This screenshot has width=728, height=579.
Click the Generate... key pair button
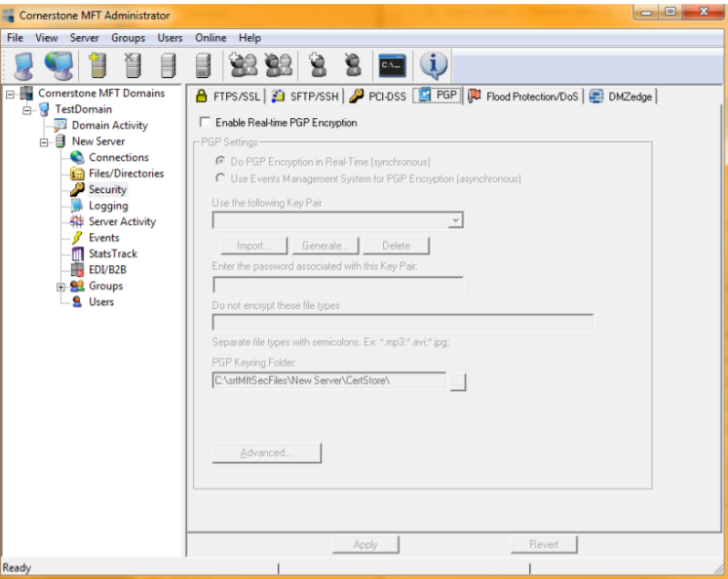(326, 246)
